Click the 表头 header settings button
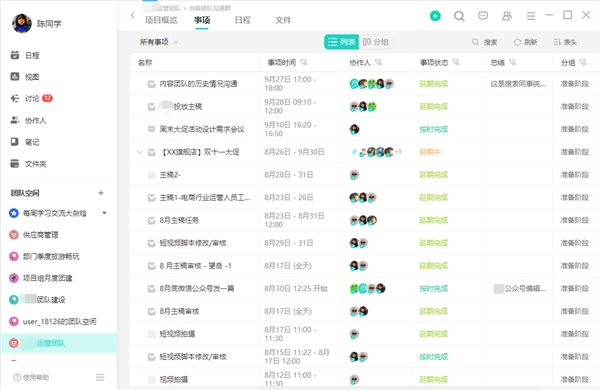The width and height of the screenshot is (600, 390). 565,42
